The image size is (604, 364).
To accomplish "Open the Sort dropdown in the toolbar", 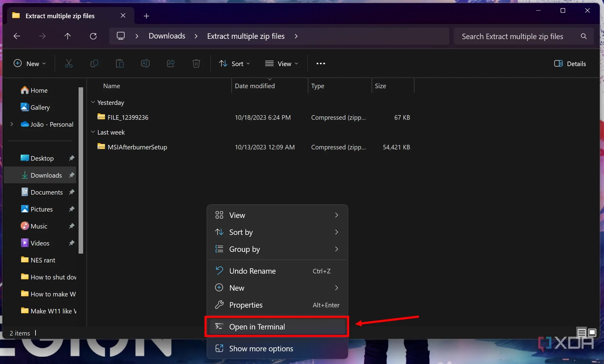I will 234,64.
